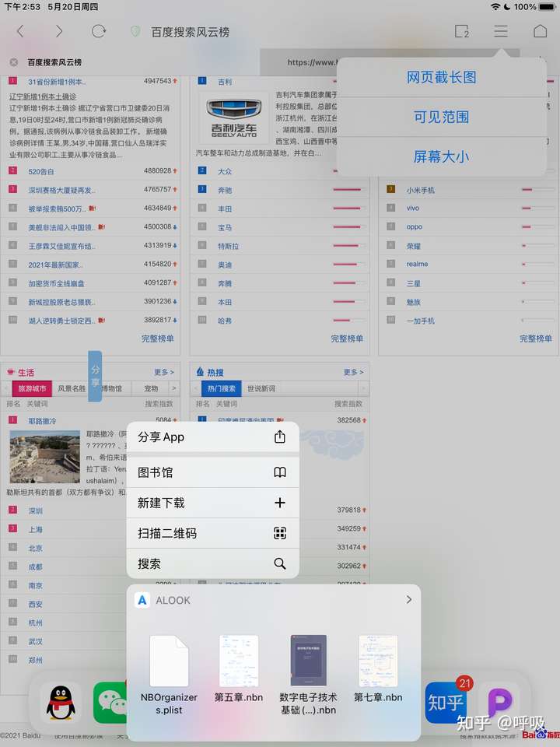Tap the magnifier icon beside 搜索
The width and height of the screenshot is (560, 747).
(x=280, y=563)
